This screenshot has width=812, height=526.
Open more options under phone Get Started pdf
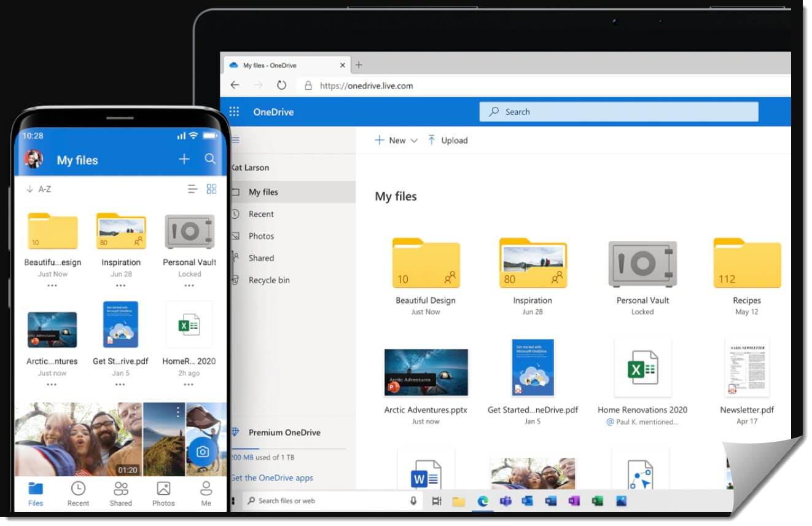pos(120,385)
